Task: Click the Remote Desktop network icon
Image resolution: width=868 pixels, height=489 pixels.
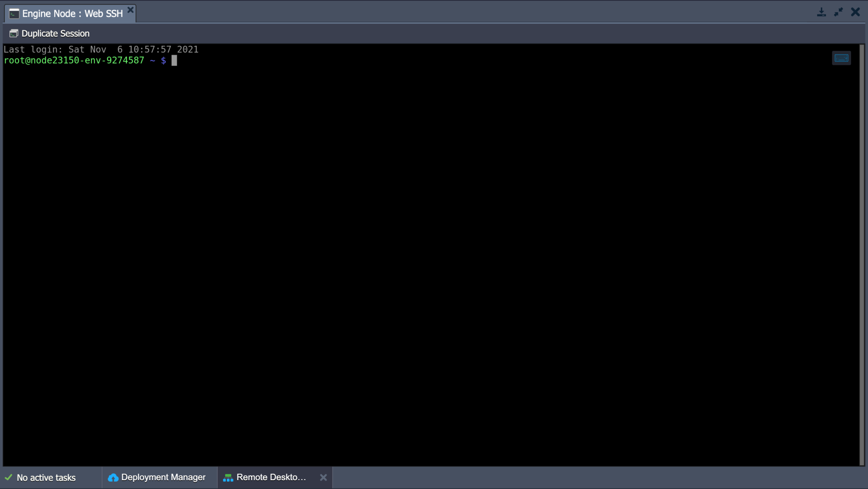Action: pos(228,477)
